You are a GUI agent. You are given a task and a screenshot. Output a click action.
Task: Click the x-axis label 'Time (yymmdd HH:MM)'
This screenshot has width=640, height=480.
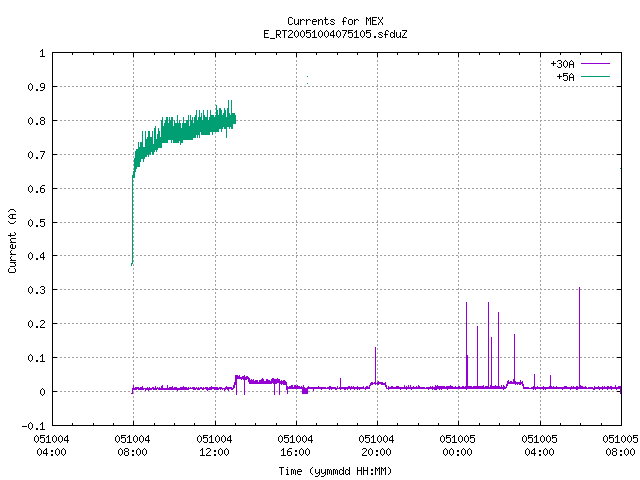tap(335, 471)
